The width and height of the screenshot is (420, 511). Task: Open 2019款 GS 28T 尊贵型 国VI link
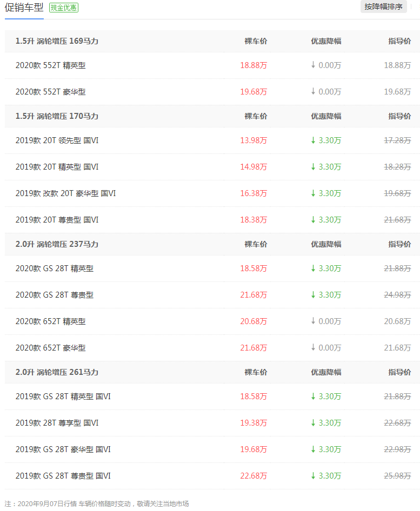click(63, 476)
